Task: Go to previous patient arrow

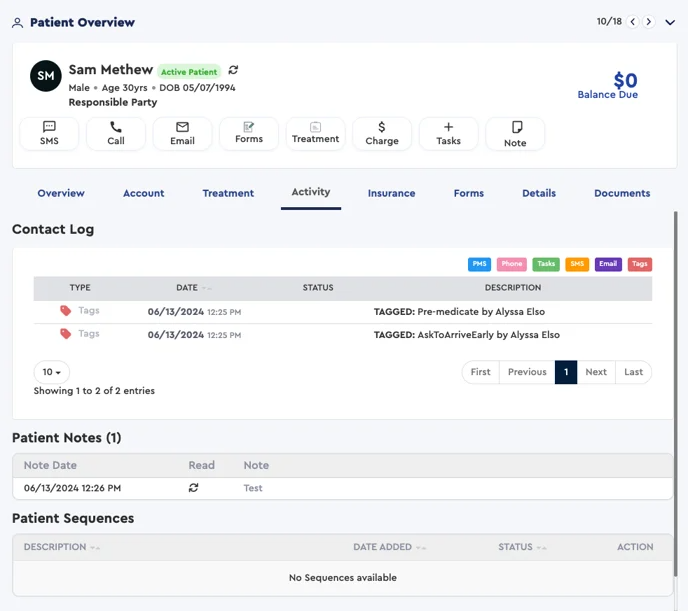Action: pos(632,21)
